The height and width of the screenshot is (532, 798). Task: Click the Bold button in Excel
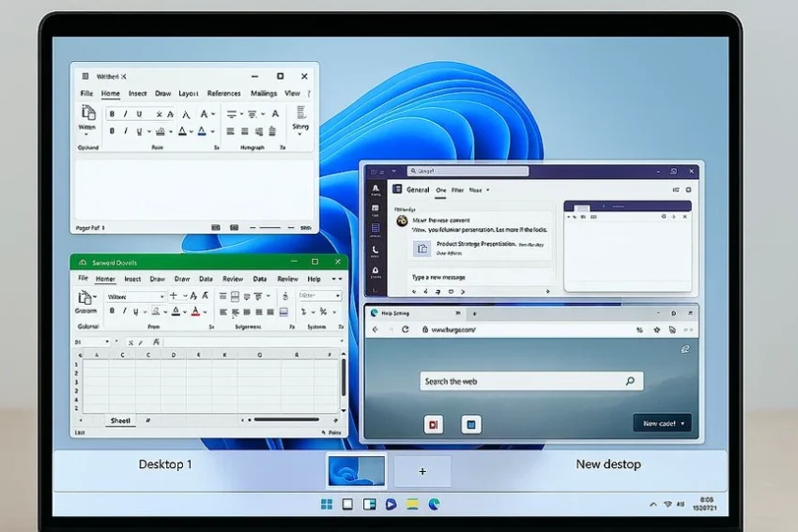(112, 312)
